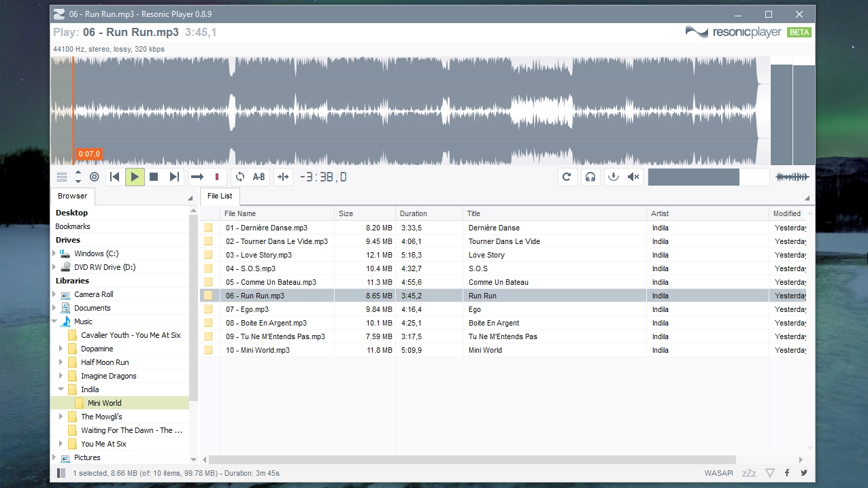The height and width of the screenshot is (488, 868).
Task: Open the Browser panel corner menu
Action: pos(190,198)
